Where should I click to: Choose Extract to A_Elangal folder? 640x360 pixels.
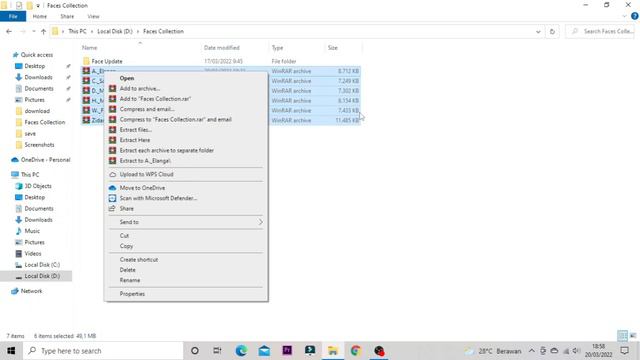click(x=145, y=161)
